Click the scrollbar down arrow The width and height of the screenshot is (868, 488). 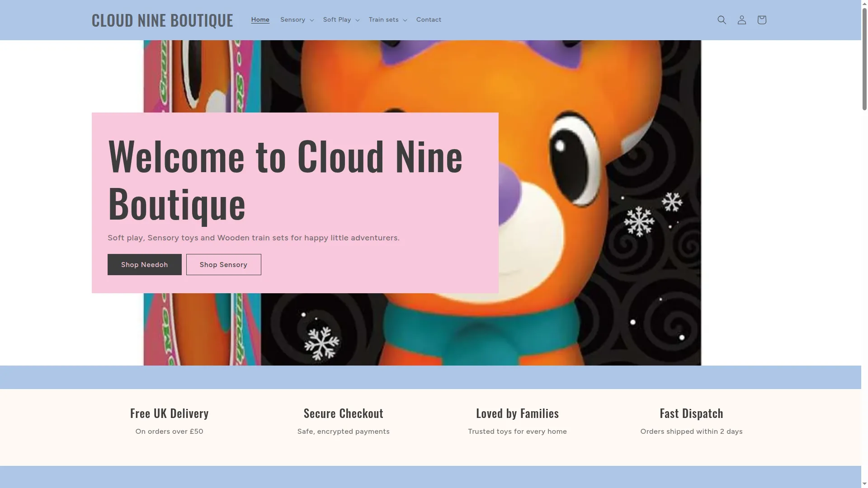tap(864, 484)
